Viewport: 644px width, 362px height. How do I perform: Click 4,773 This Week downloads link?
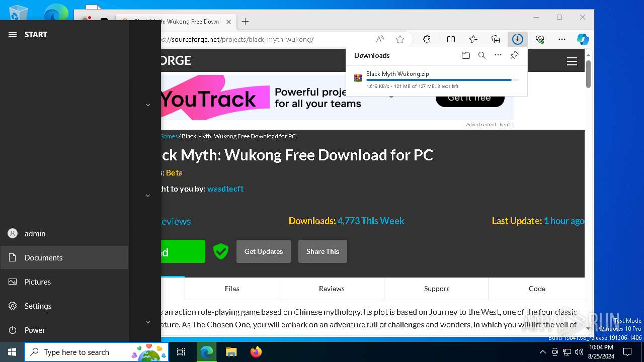tap(371, 221)
